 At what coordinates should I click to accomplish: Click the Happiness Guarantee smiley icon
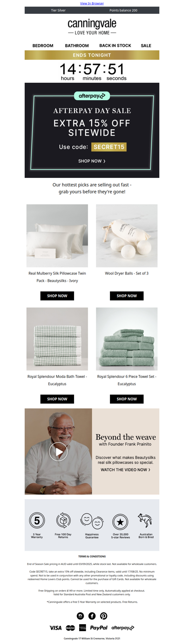click(92, 521)
